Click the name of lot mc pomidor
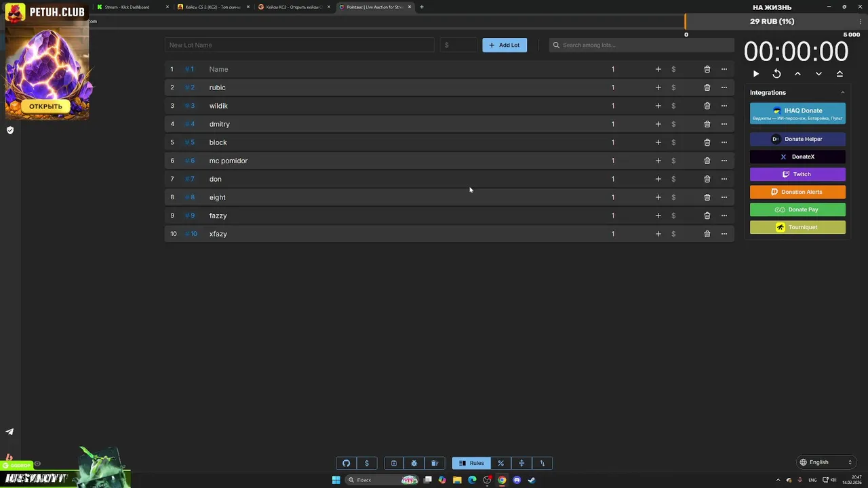 click(229, 161)
